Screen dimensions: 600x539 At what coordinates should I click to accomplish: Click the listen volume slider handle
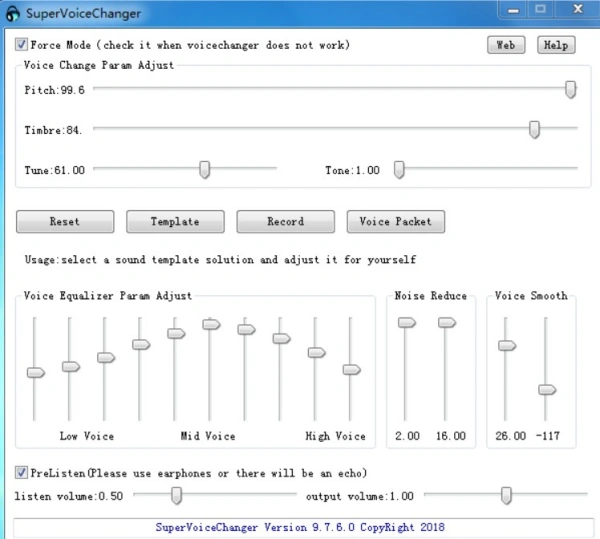coord(176,495)
